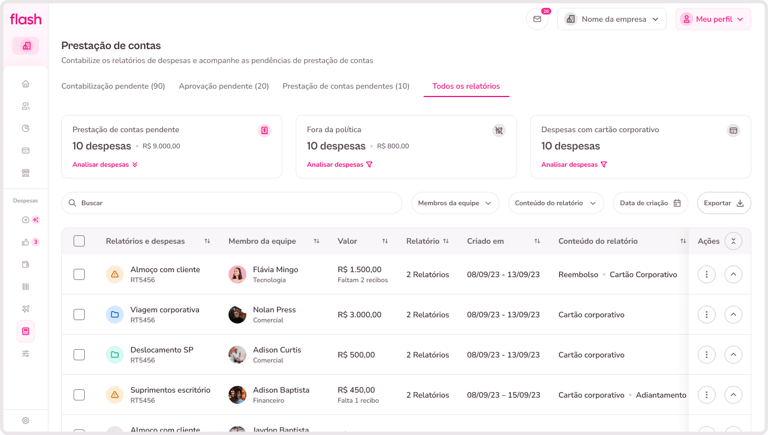768x435 pixels.
Task: Click the Exportar button
Action: click(x=724, y=203)
